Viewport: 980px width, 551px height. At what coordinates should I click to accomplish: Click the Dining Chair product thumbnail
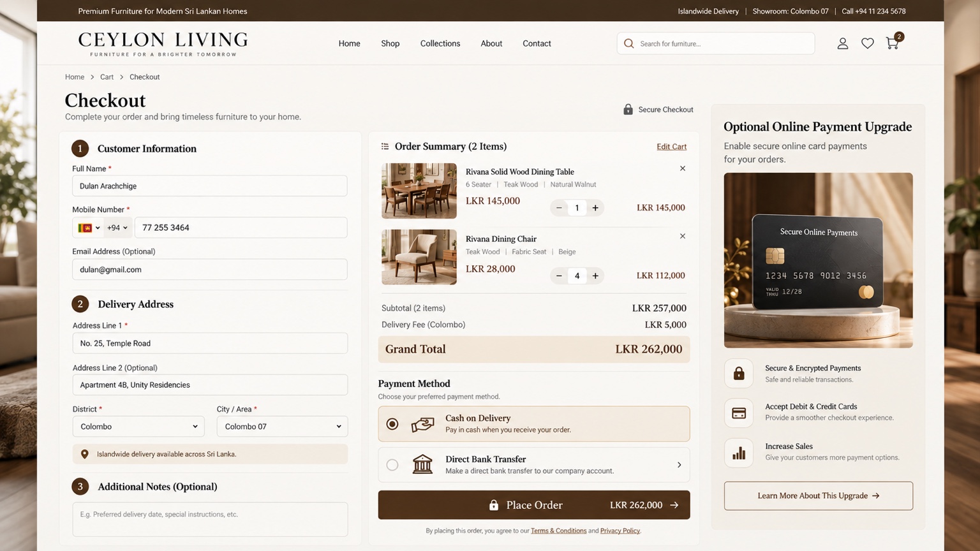419,257
